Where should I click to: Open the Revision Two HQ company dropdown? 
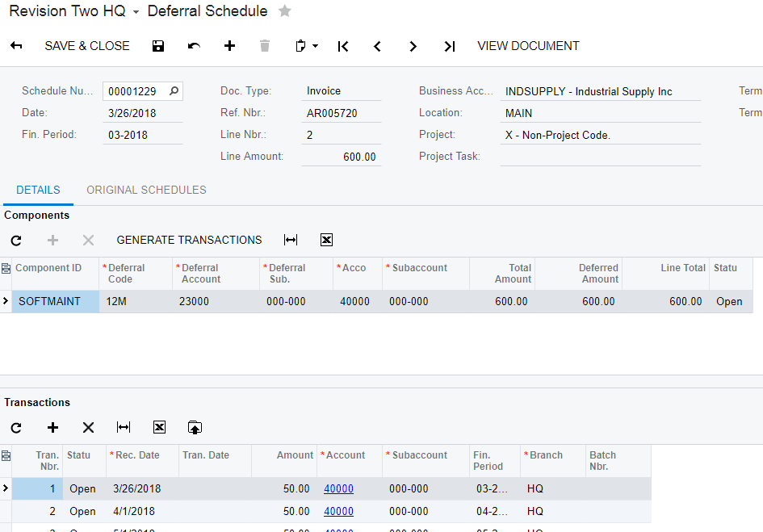point(136,11)
